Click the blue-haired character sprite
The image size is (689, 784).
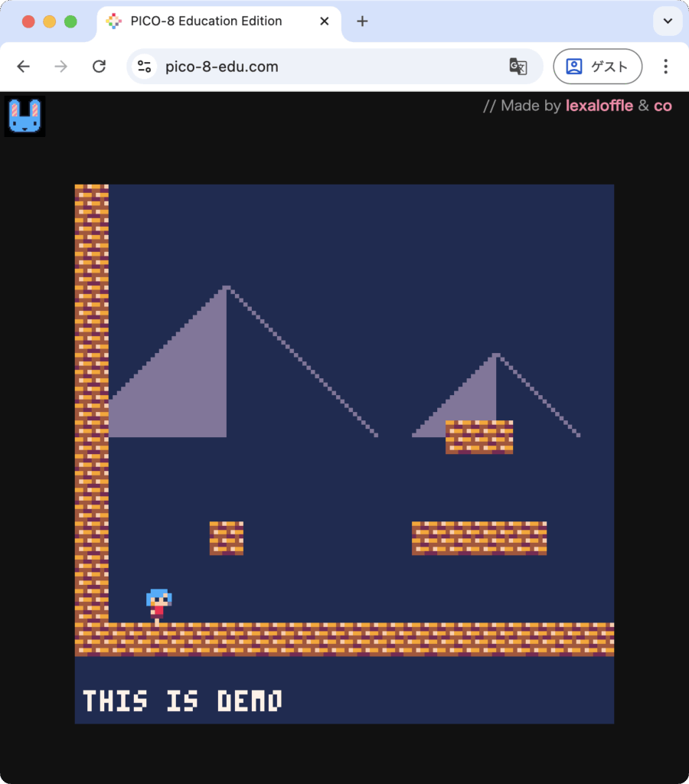click(158, 606)
